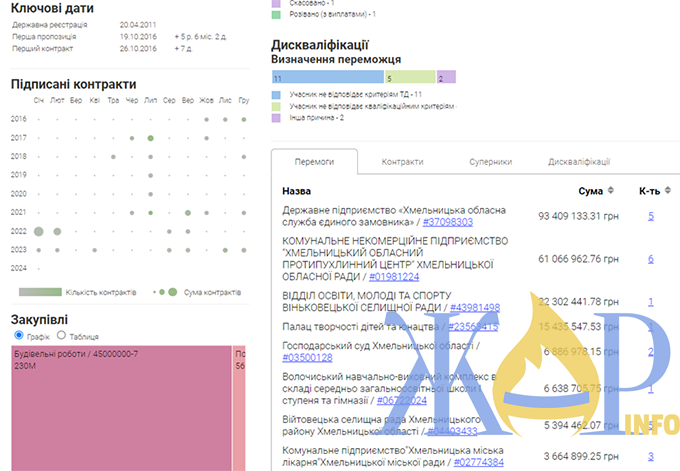The image size is (680, 471).
Task: Click date 19.10.2016 of Перша пропозиція
Action: tap(138, 36)
